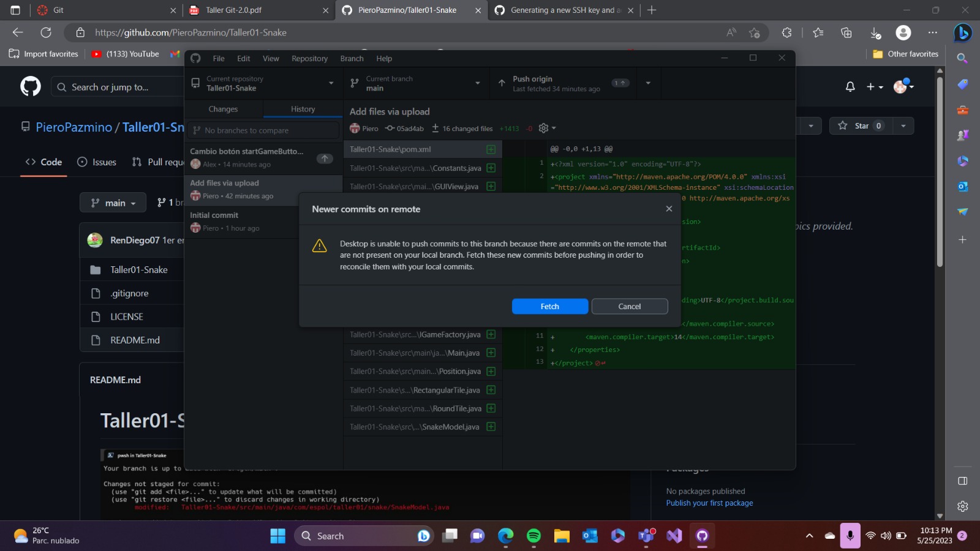Open the main branch dropdown on the repo page
Image resolution: width=980 pixels, height=551 pixels.
pyautogui.click(x=112, y=202)
